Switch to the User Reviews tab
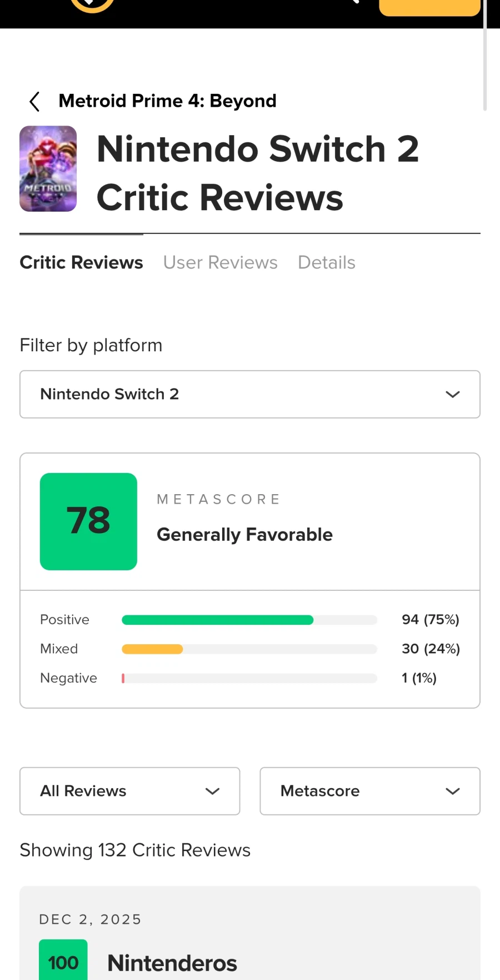 coord(220,262)
